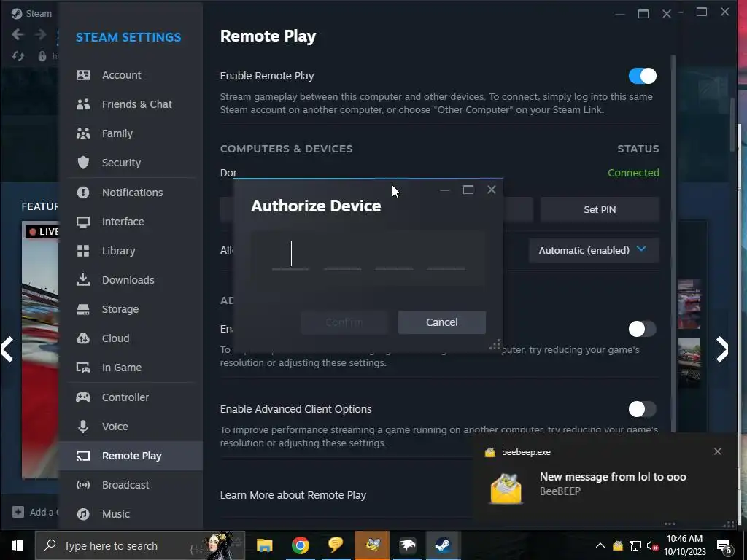The height and width of the screenshot is (560, 747).
Task: Open the Windows Start menu
Action: coord(18,545)
